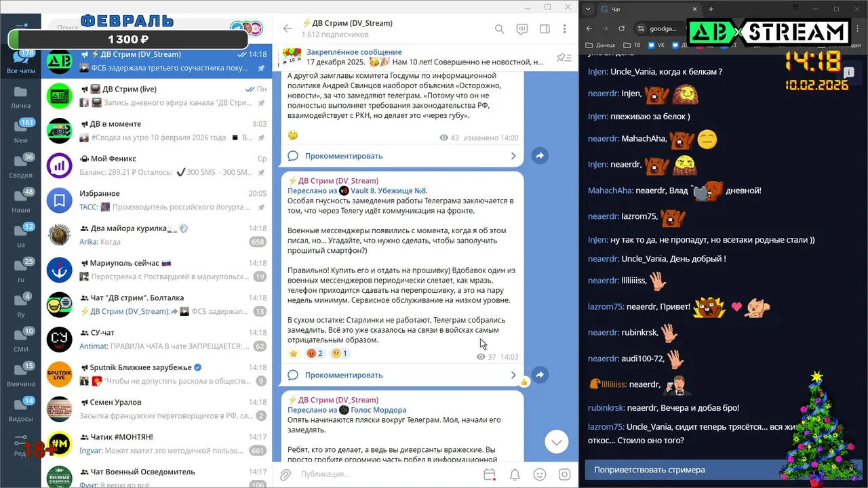Toggle the angry face reaction with count 2
The height and width of the screenshot is (488, 868).
click(315, 353)
